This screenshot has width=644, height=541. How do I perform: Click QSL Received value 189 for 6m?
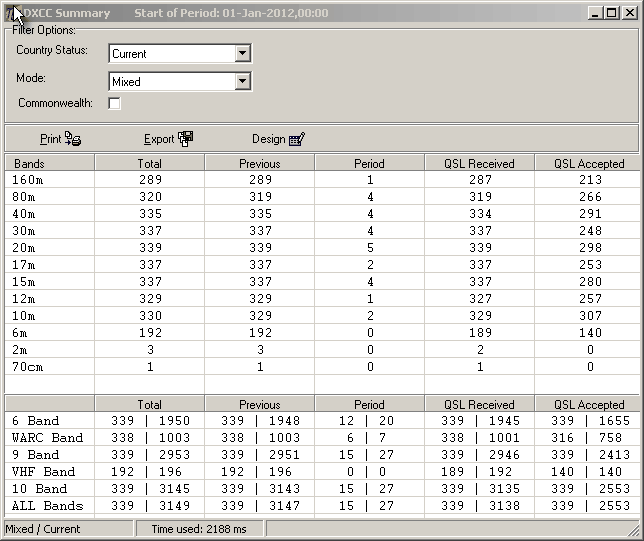point(481,333)
